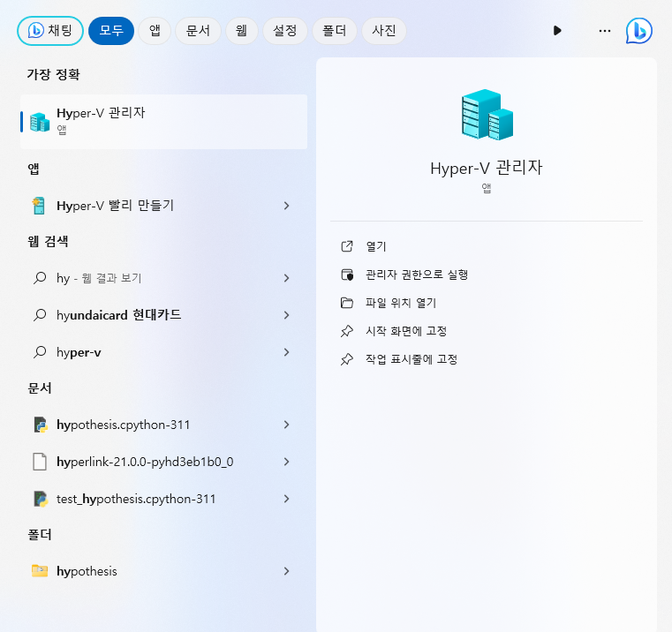Screen dimensions: 672x632
Task: Open the test_hypothesis.cpython-311 document
Action: (x=163, y=499)
